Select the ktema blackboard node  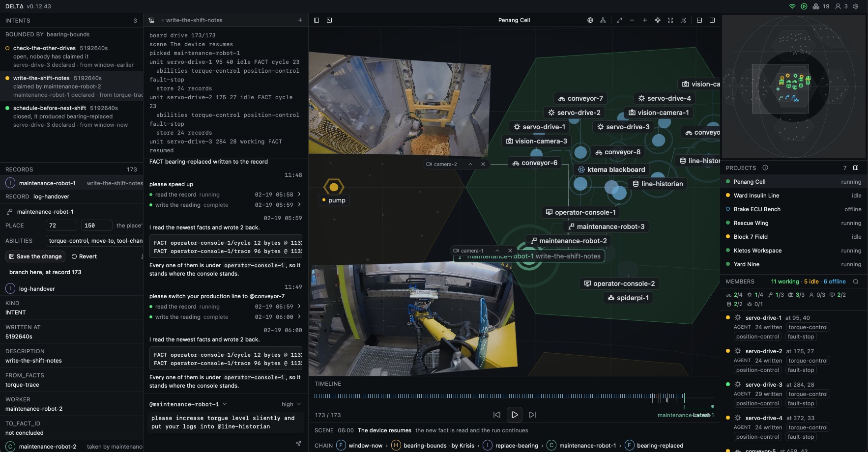[x=611, y=169]
